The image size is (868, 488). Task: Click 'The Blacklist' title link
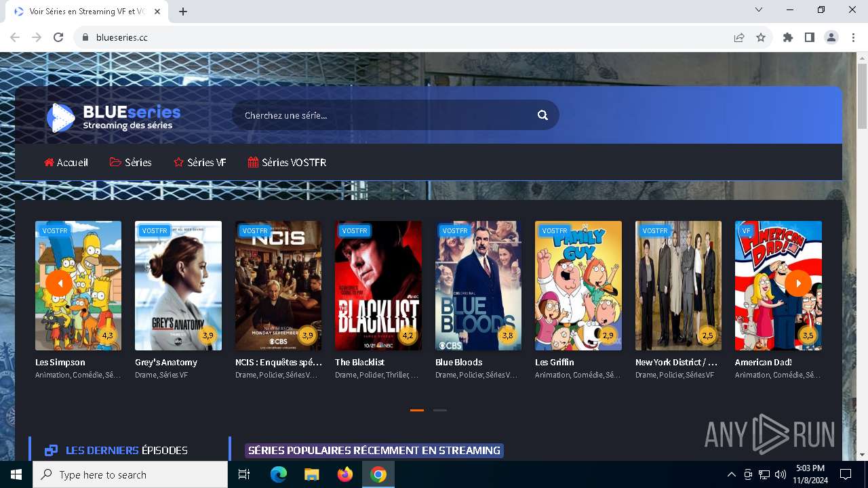[x=359, y=363]
